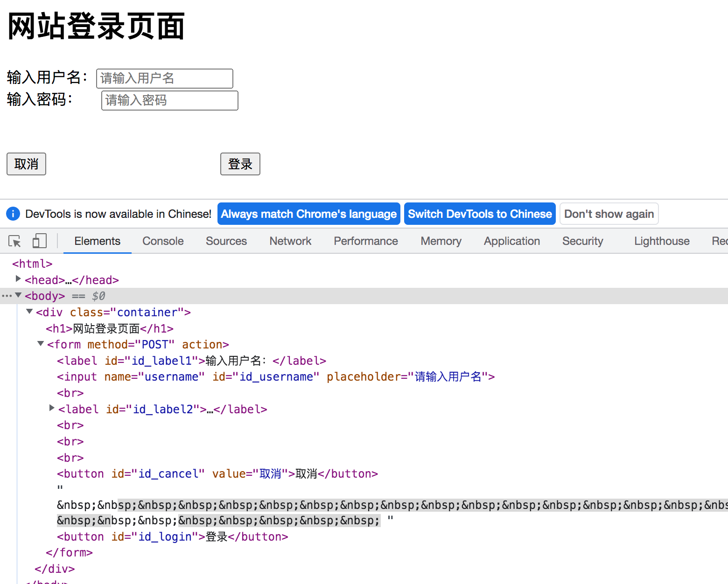Open the Sources tab

(226, 241)
